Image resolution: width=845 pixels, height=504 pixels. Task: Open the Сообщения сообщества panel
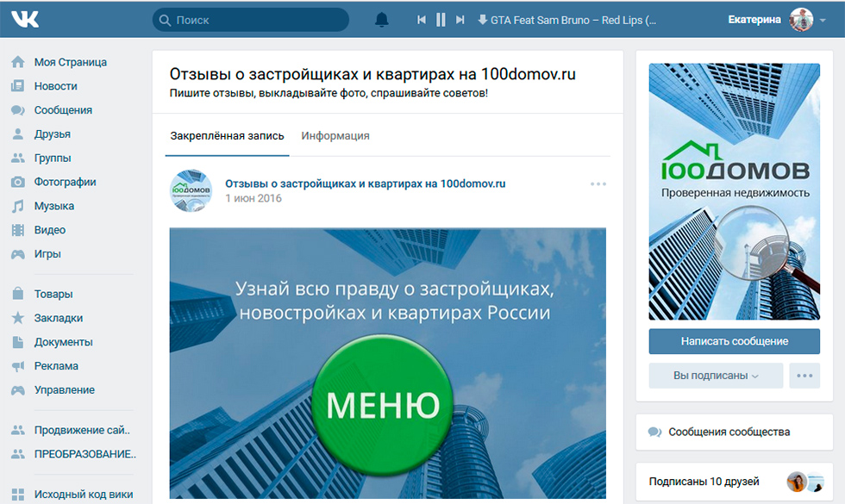(x=734, y=432)
